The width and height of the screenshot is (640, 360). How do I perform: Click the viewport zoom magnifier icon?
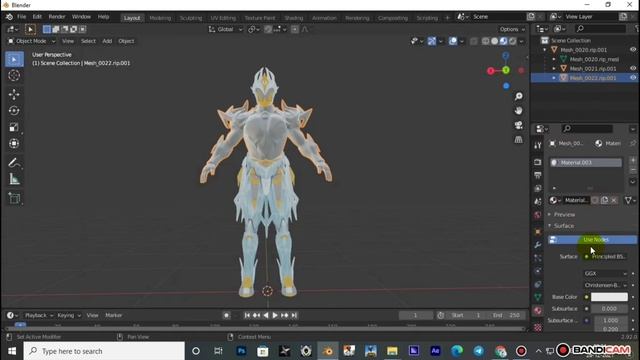tap(518, 96)
